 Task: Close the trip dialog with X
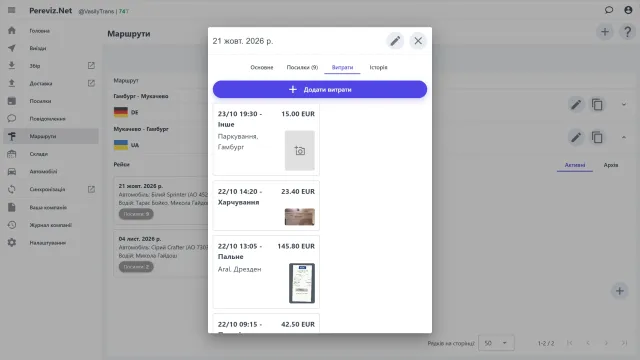point(418,41)
